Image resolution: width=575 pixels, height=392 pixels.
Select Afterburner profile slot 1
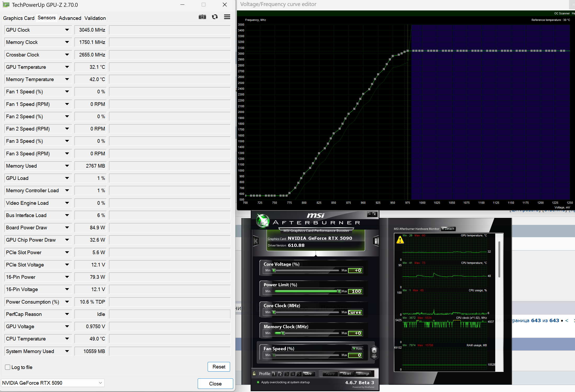click(274, 374)
